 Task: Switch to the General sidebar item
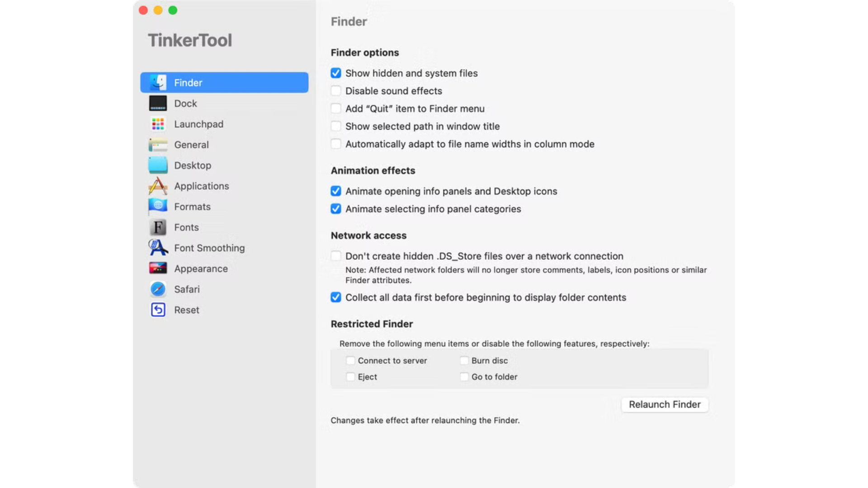[x=191, y=145]
